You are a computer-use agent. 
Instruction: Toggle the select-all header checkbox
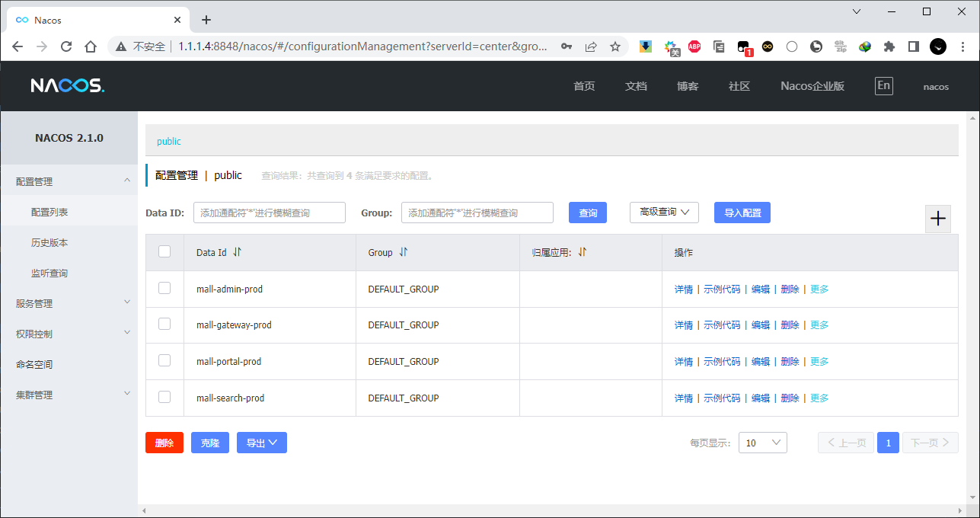164,251
